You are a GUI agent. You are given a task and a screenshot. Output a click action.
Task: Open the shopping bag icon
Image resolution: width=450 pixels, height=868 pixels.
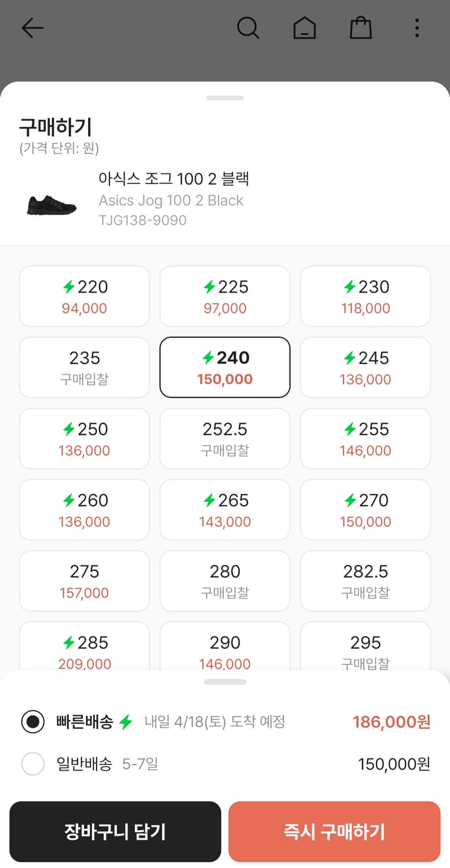[x=360, y=28]
